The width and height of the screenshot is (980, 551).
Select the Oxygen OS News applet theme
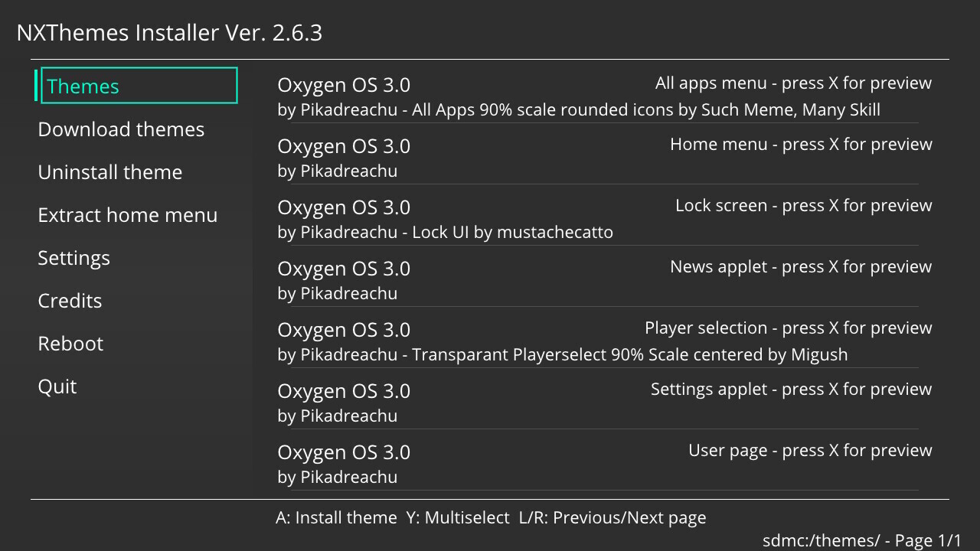click(604, 279)
